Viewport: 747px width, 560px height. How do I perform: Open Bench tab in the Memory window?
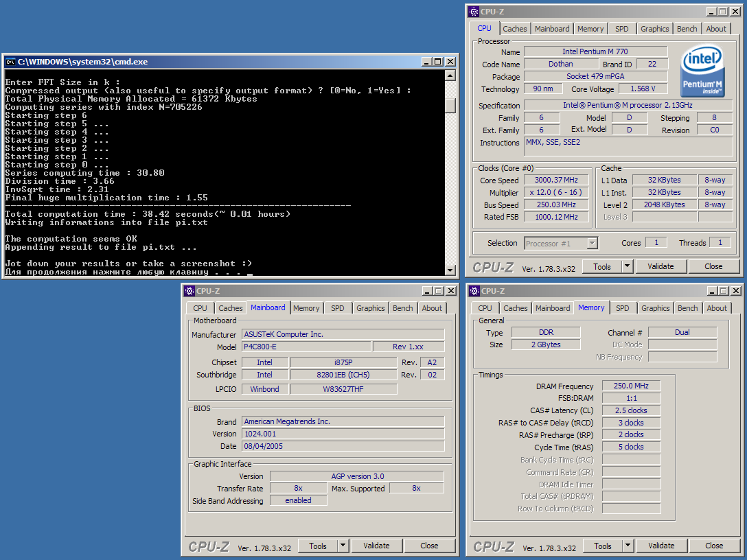[688, 308]
